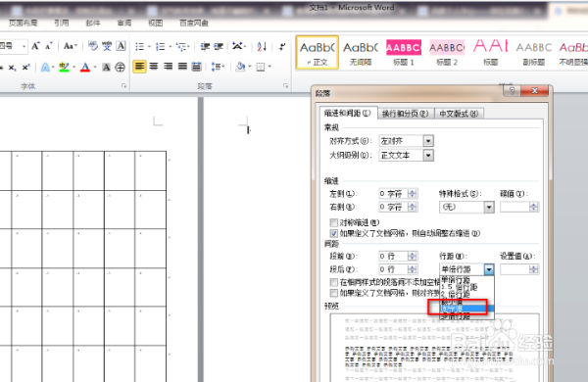
Task: Click the Increase Indent icon
Action: 219,46
